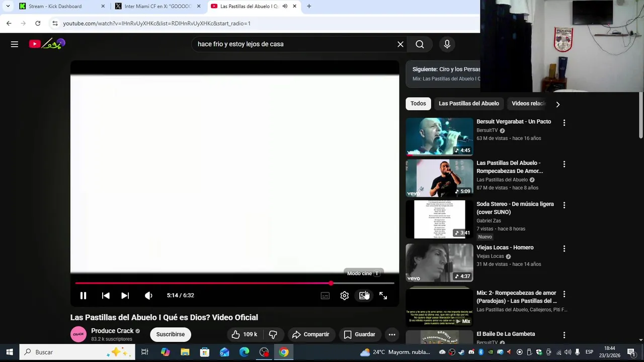This screenshot has width=644, height=362.
Task: Open the weather widget showing 24°C
Action: click(x=395, y=352)
